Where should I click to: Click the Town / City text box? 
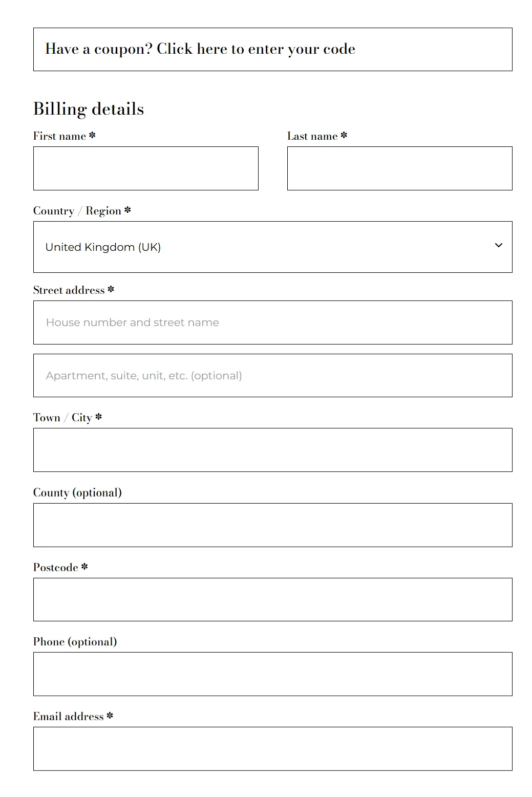(x=272, y=450)
